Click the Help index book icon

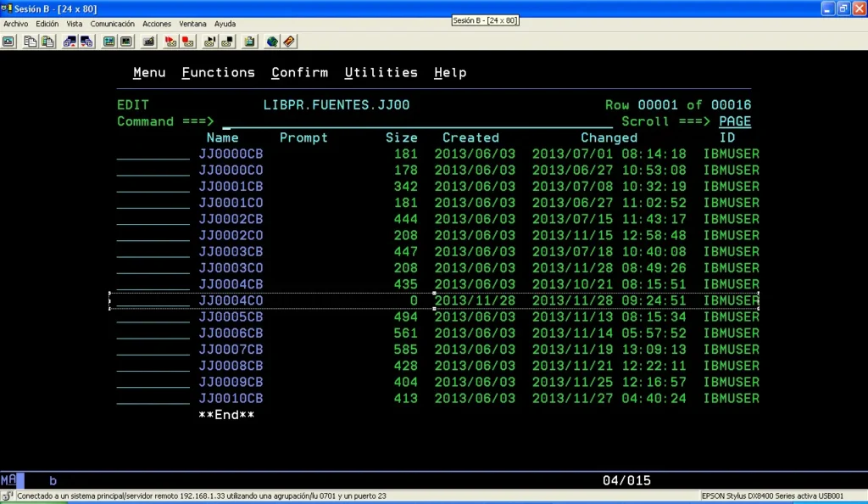tap(289, 42)
